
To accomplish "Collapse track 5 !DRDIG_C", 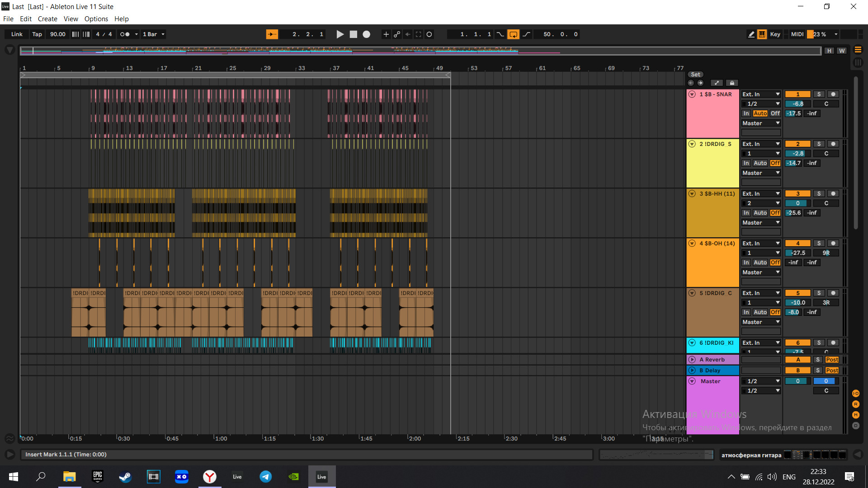I will (692, 293).
